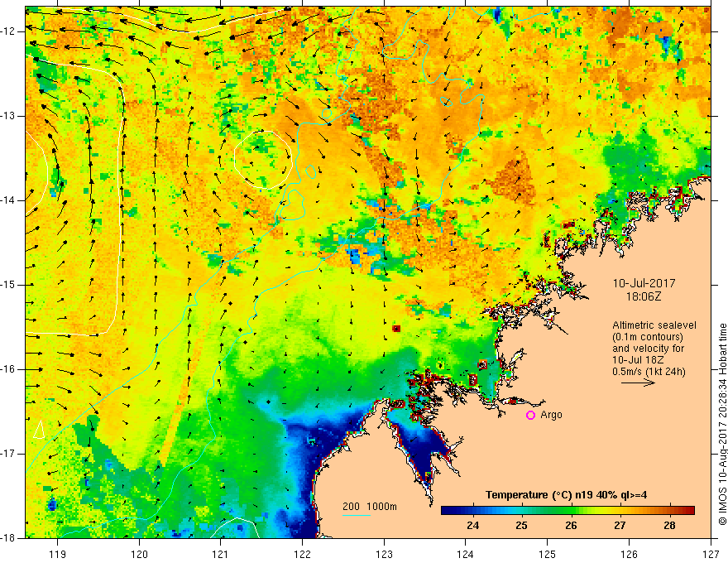Click the white circular eddy contour
Image resolution: width=728 pixels, height=563 pixels.
click(x=263, y=159)
